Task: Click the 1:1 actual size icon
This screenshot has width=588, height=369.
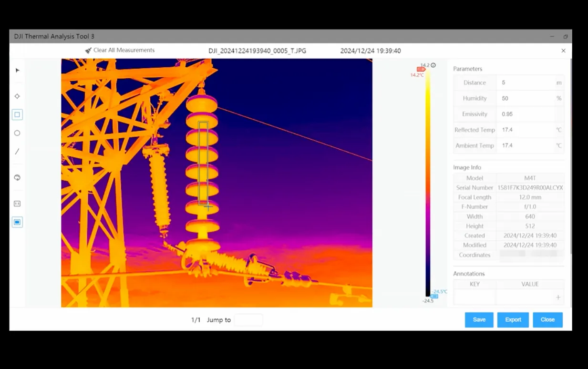Action: point(17,204)
